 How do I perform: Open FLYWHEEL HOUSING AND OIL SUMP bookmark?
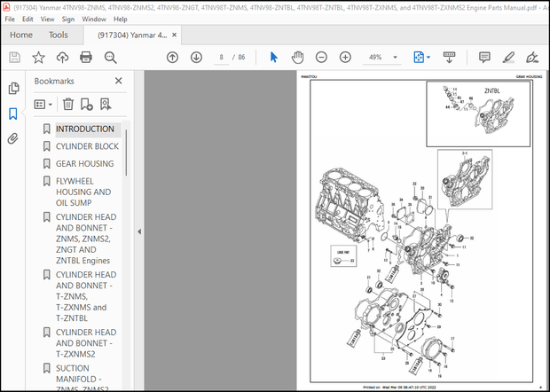point(83,192)
